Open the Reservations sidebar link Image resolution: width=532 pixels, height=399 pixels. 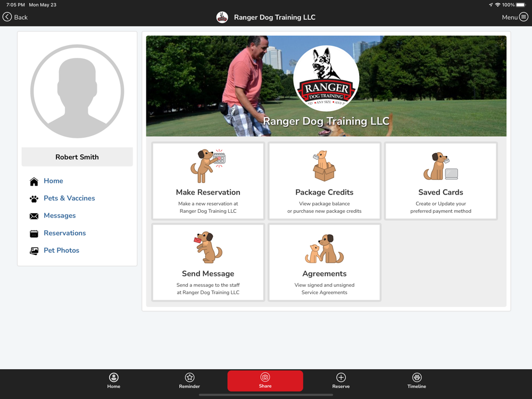click(65, 233)
